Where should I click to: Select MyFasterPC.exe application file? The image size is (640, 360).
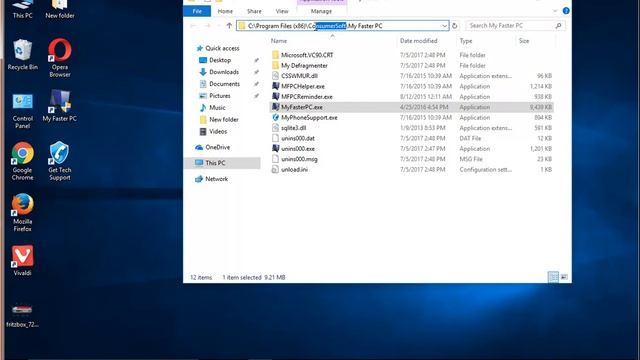pyautogui.click(x=412, y=107)
